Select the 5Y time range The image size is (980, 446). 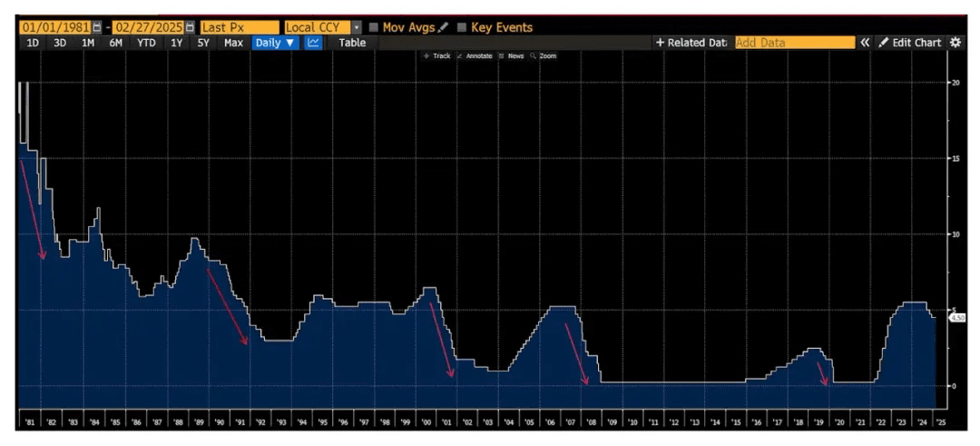click(x=204, y=43)
